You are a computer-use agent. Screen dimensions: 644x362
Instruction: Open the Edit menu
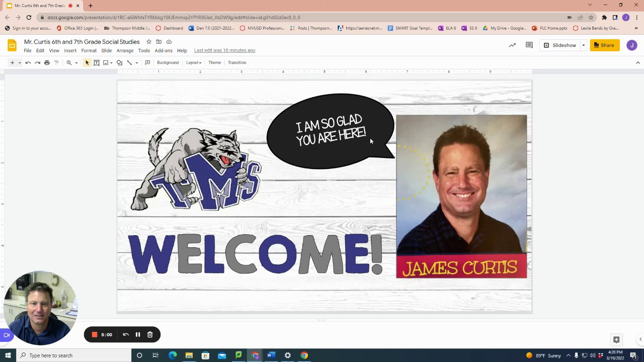40,51
